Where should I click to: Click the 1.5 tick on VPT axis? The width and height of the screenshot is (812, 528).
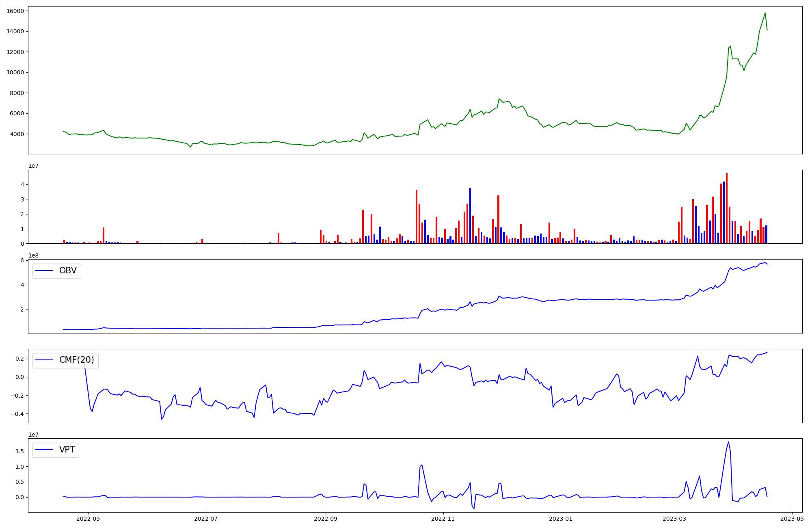(x=20, y=451)
